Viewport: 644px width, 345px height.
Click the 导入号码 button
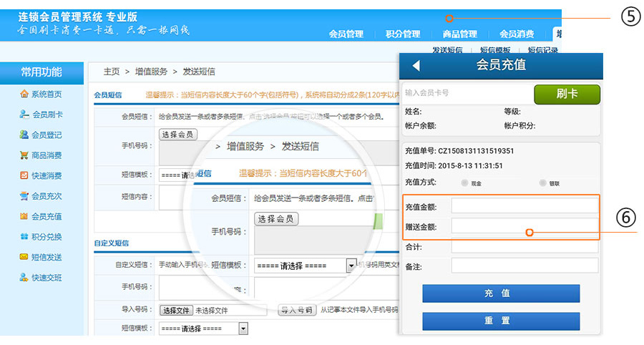[x=297, y=310]
